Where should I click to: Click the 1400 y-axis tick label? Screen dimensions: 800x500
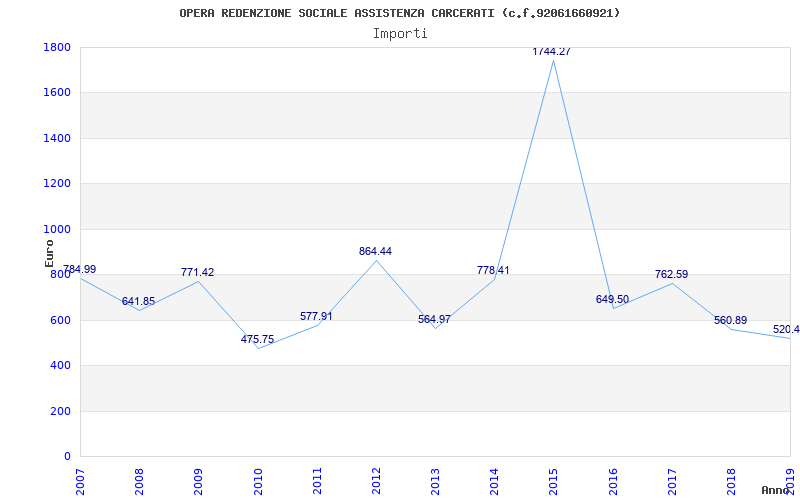[x=57, y=138]
